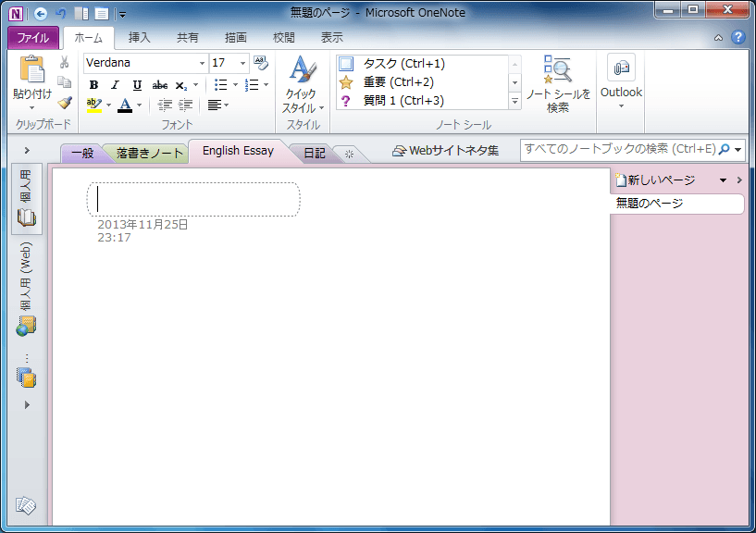Screen dimensions: 756x533
Task: Open subscript/superscript options arrow
Action: [195, 85]
